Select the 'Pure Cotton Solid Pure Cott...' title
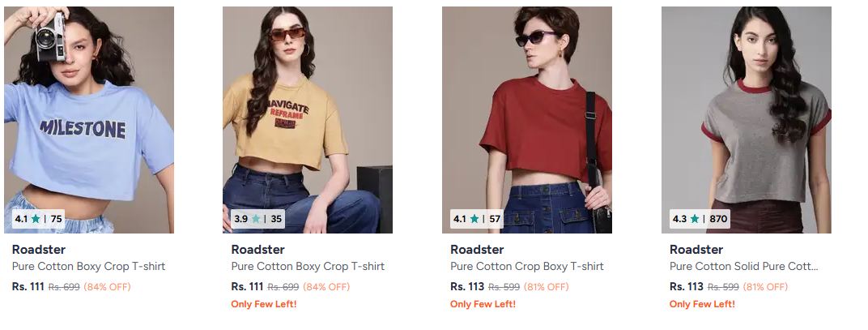 [744, 266]
